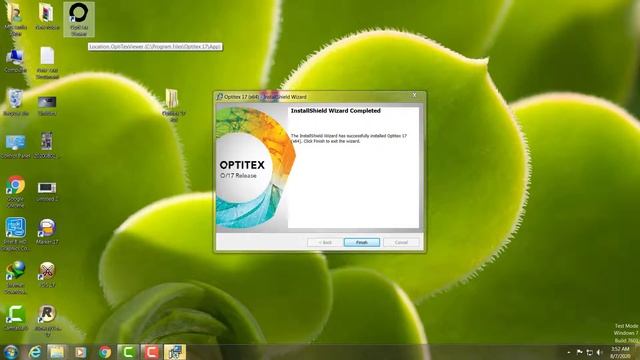Open the round R-logo desktop shortcut
The image size is (640, 360).
click(47, 321)
